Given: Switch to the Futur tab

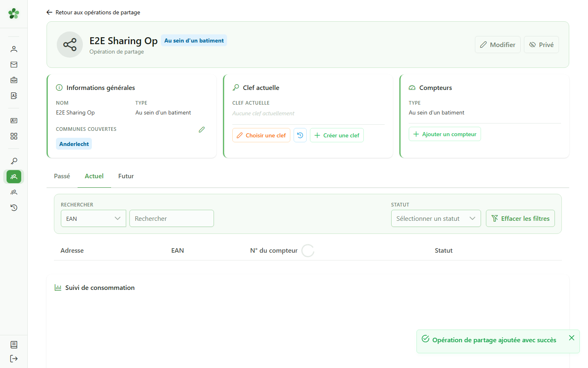Looking at the screenshot, I should 126,176.
